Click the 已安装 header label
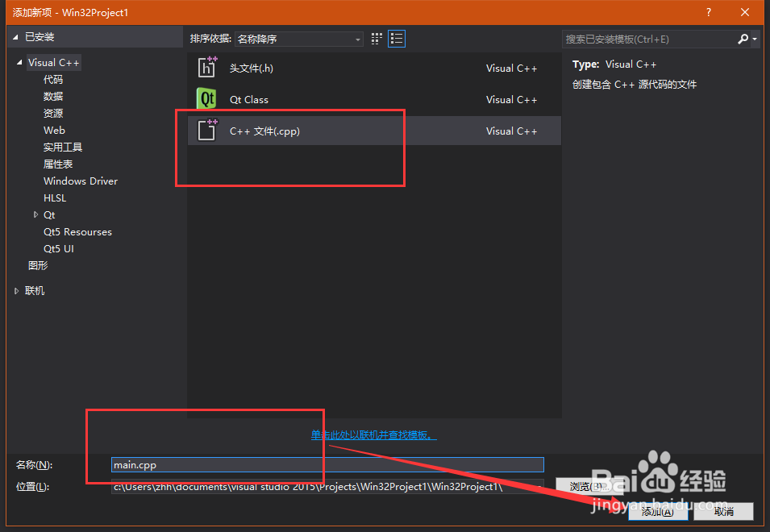Image resolution: width=770 pixels, height=532 pixels. pos(40,37)
